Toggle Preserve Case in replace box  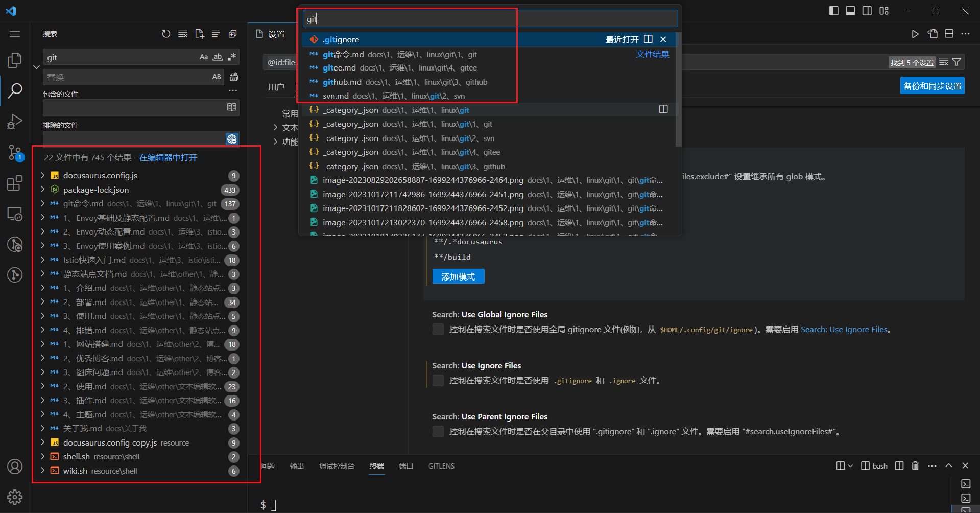click(217, 77)
